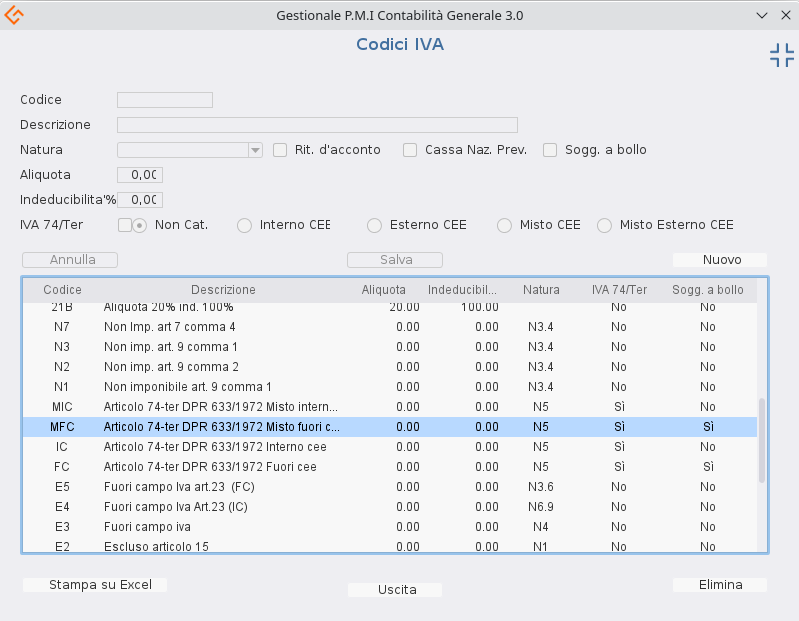Click the app logo icon in title bar

coord(15,15)
